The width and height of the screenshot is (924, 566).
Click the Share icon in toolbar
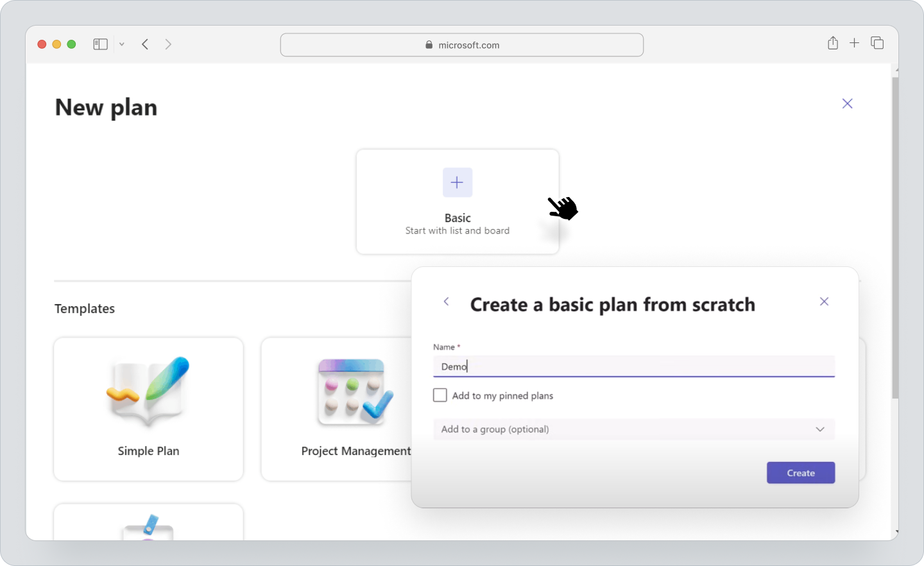(x=832, y=43)
